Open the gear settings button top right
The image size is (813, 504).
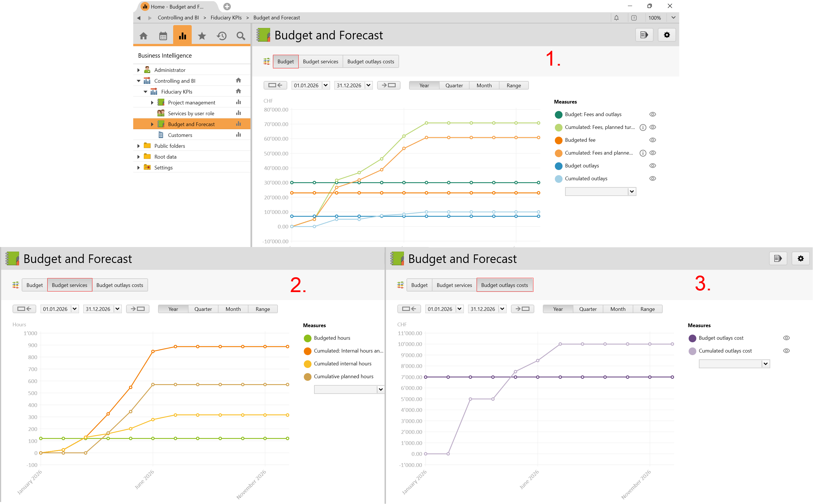click(667, 35)
